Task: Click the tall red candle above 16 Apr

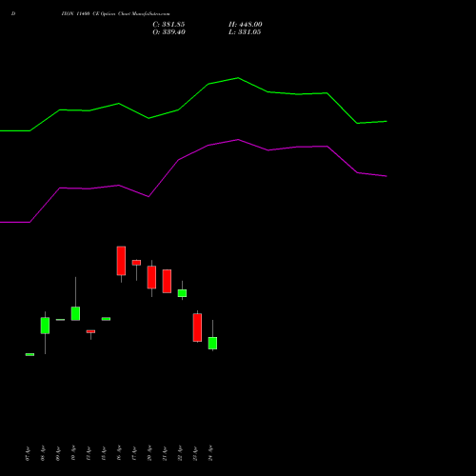Action: (x=121, y=261)
